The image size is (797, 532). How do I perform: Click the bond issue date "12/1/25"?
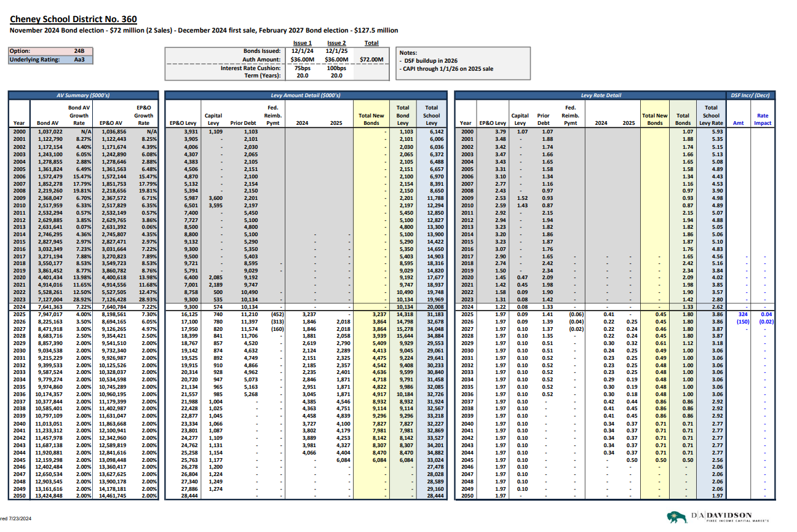pos(336,51)
